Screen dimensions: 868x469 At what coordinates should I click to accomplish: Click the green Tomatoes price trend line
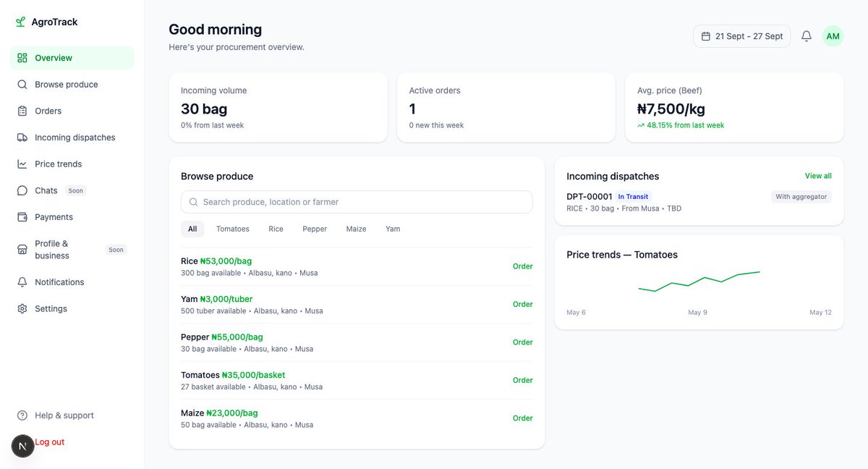click(699, 282)
